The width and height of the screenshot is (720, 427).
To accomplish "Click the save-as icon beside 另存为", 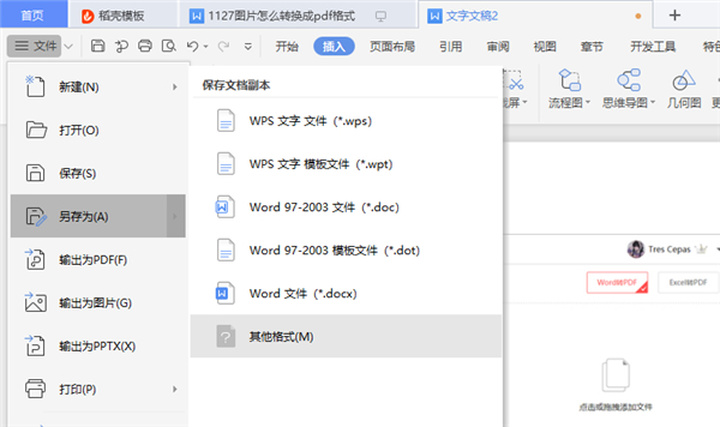I will [x=36, y=216].
